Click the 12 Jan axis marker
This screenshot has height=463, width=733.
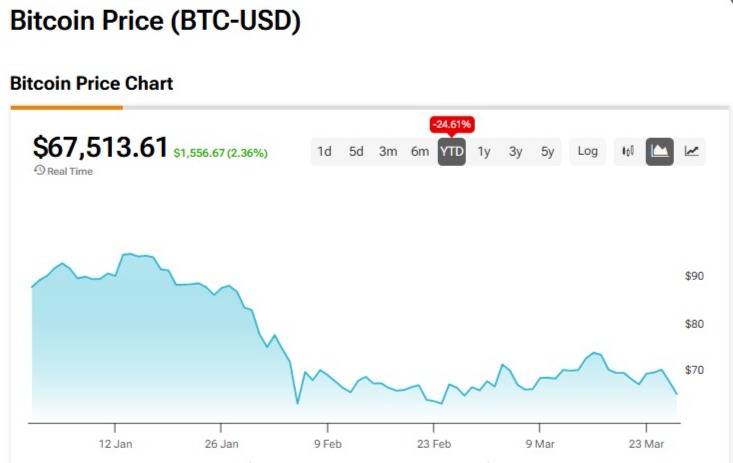115,444
